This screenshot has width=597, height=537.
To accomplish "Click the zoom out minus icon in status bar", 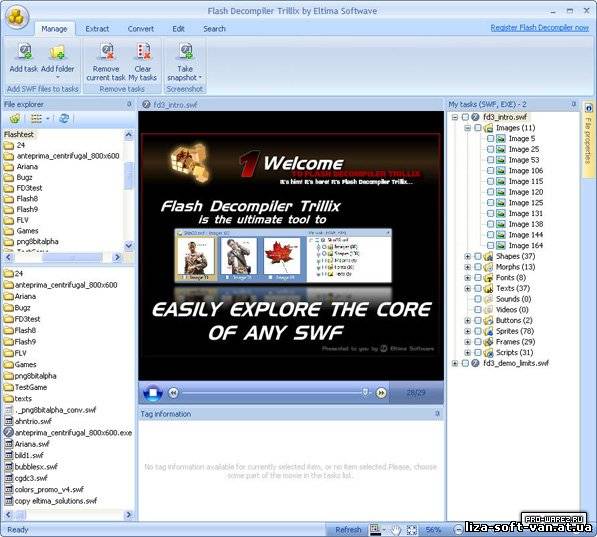I will click(458, 529).
